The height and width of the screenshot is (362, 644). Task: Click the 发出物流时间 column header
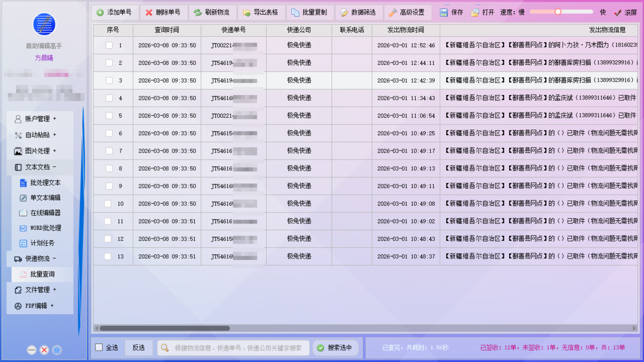406,30
